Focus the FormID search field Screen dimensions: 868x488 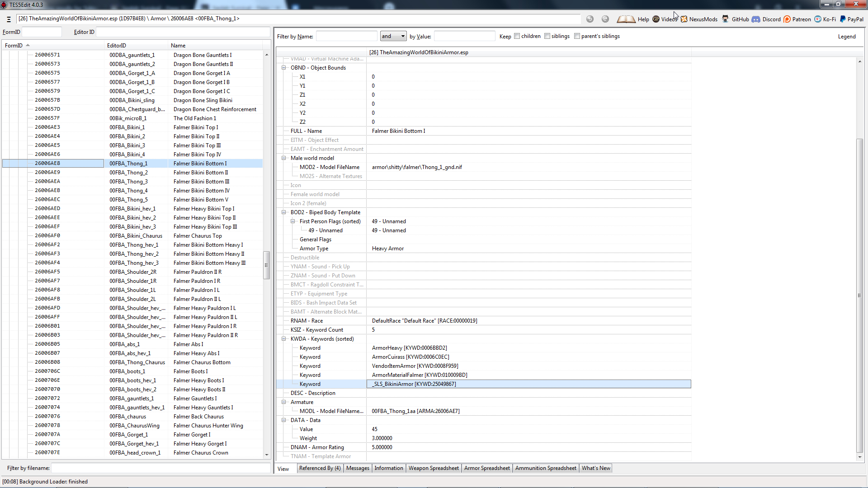click(x=42, y=32)
